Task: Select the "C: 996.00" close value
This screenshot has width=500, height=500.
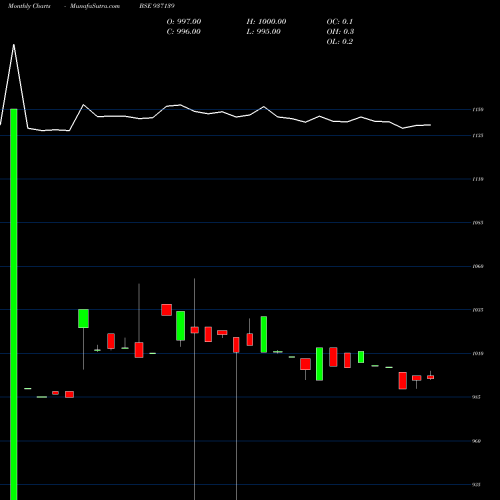Action: pos(183,32)
